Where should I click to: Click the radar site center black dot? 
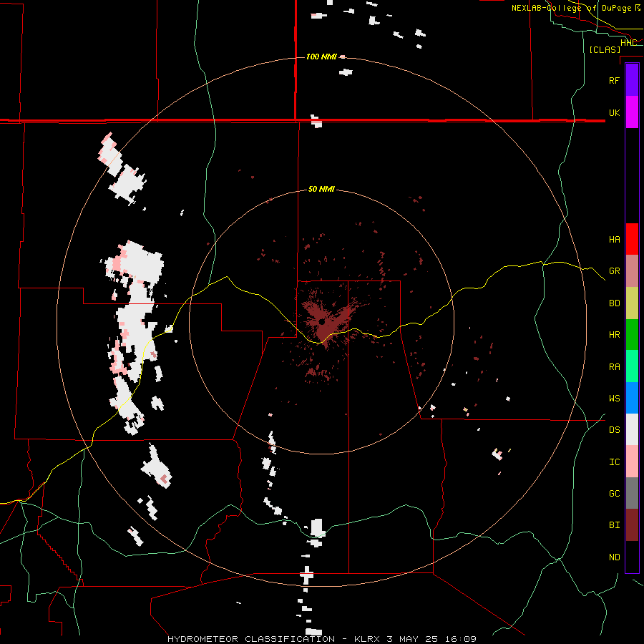[x=321, y=321]
